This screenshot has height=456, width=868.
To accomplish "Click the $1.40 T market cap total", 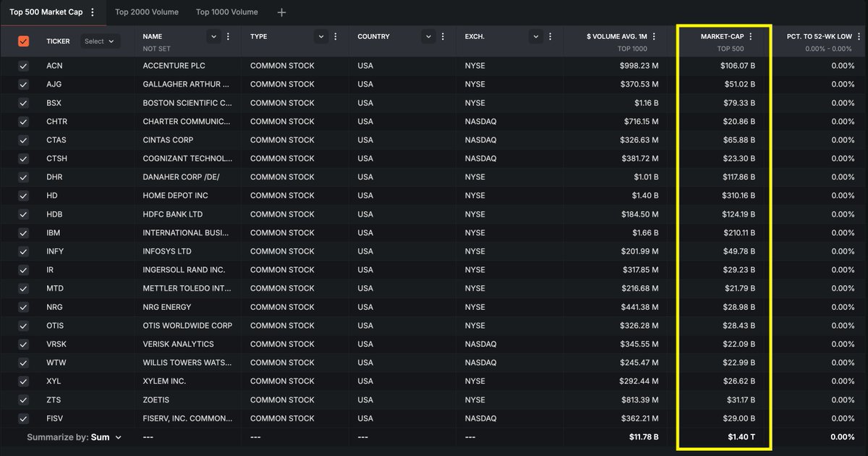I will point(741,437).
